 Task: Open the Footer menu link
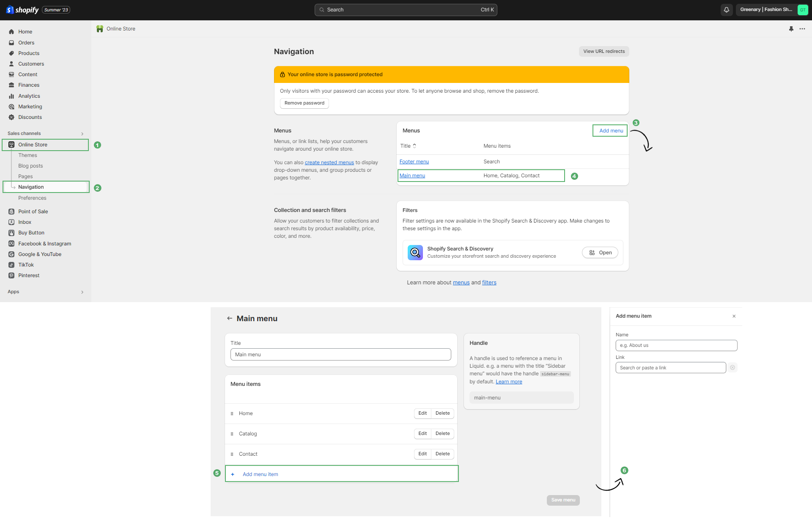tap(414, 162)
